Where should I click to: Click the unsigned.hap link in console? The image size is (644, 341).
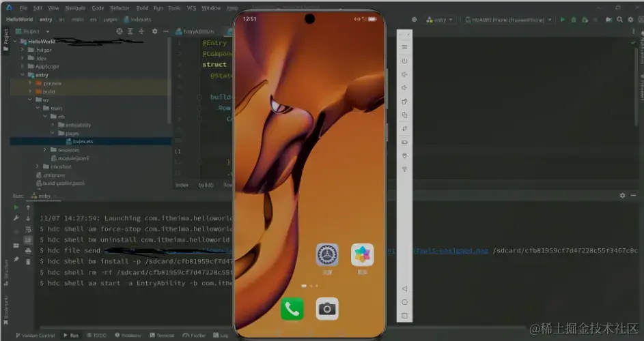pyautogui.click(x=450, y=250)
